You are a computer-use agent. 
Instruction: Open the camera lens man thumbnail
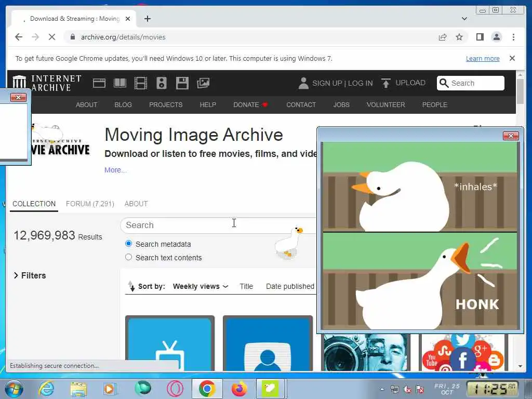(x=365, y=353)
